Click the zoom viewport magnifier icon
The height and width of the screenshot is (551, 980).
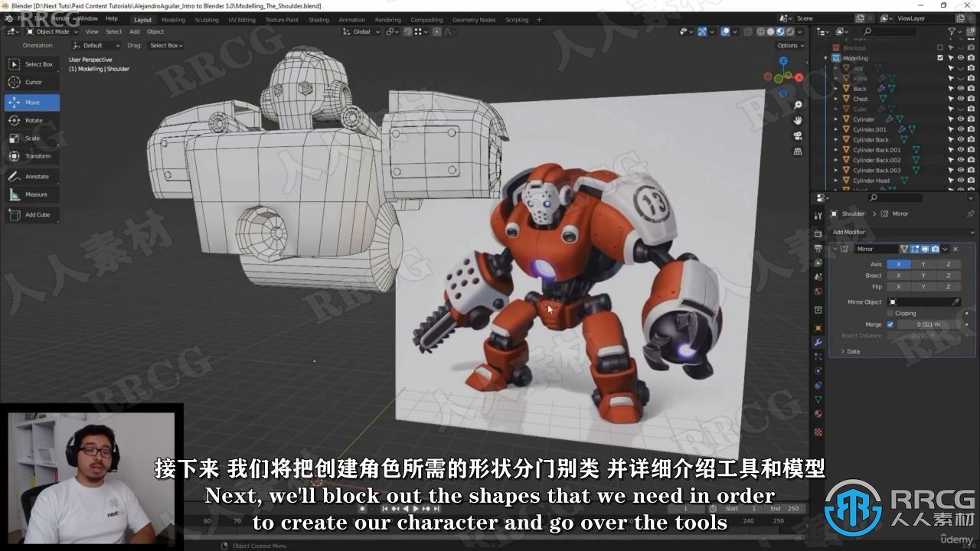[798, 105]
